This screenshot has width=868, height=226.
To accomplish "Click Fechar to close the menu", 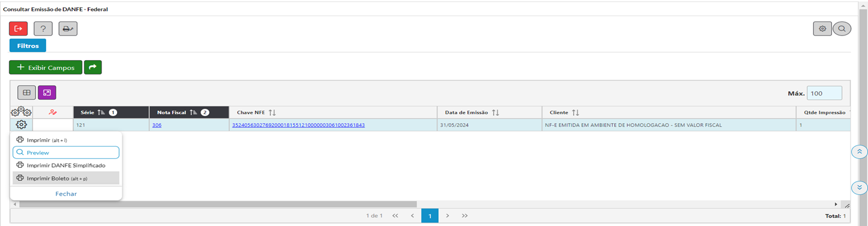I will (66, 194).
